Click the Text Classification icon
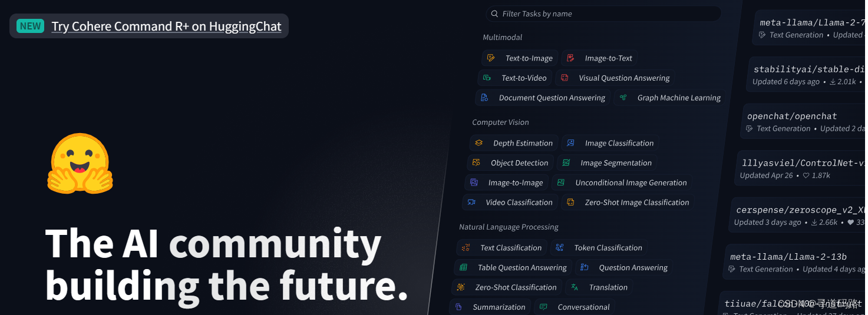Screen dimensions: 868x315 click(466, 248)
